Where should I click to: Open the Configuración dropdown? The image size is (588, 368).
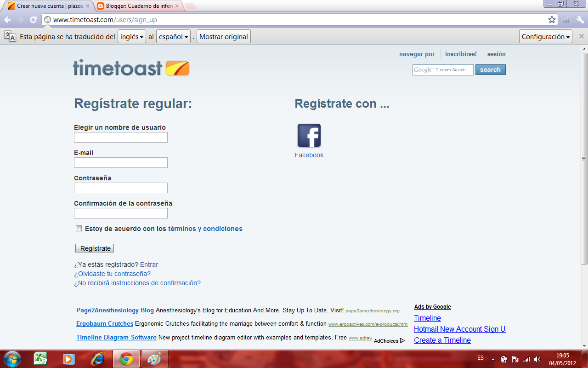click(x=545, y=36)
